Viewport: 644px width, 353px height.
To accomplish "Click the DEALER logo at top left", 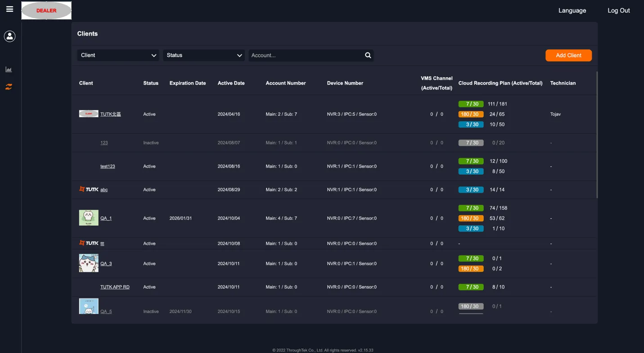I will pos(46,10).
